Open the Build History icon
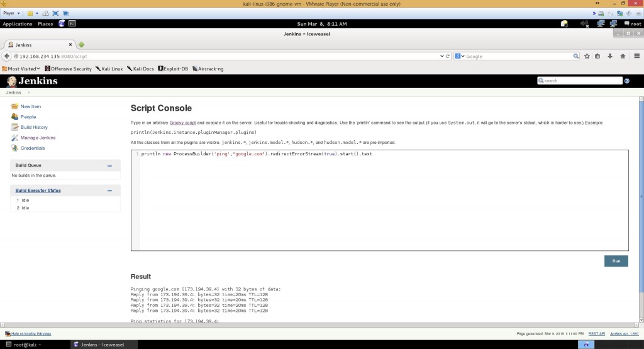The height and width of the screenshot is (349, 644). coord(15,127)
